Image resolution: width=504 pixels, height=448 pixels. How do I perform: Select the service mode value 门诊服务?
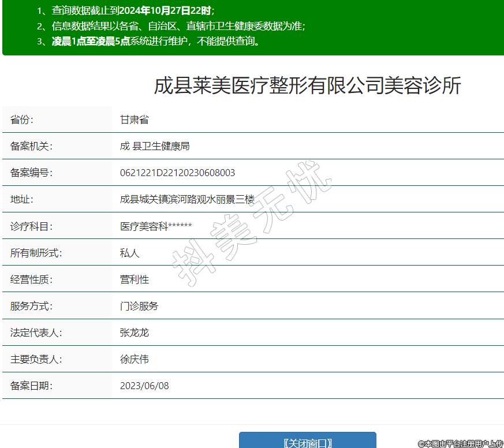click(x=139, y=306)
